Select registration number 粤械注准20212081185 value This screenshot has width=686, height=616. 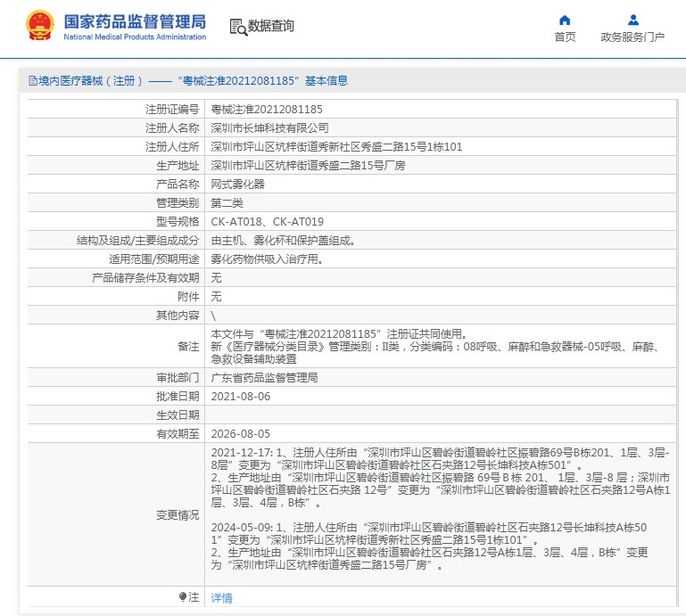pyautogui.click(x=267, y=110)
